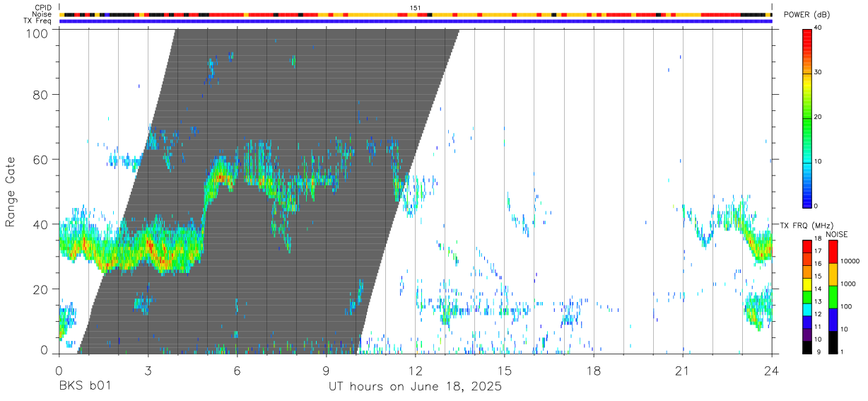Click the CPID label at top left

point(43,8)
